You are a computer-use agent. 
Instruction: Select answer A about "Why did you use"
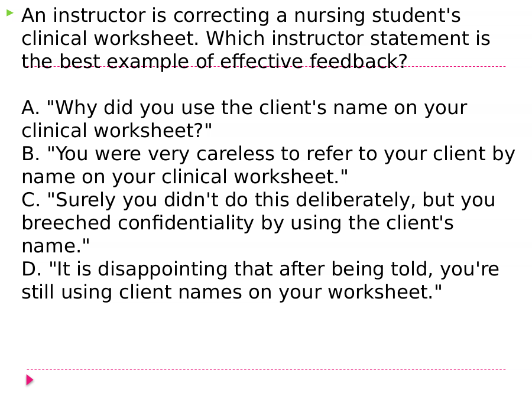click(244, 119)
